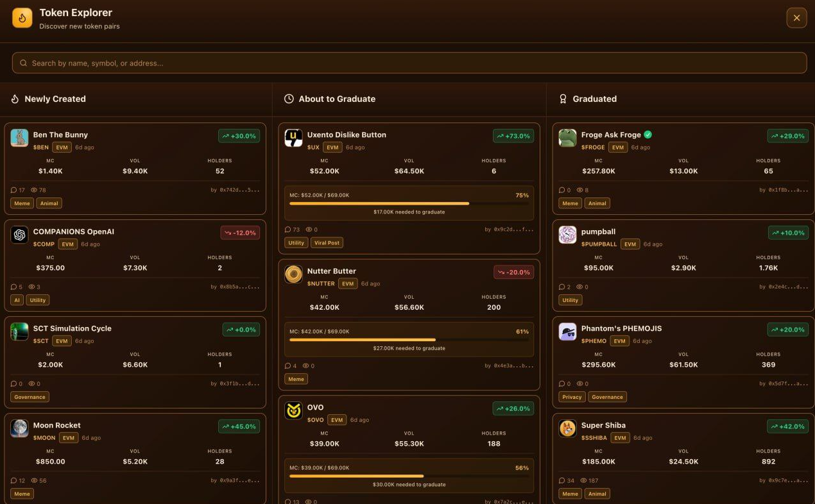This screenshot has height=504, width=815.
Task: Select the About to Graduate column header
Action: point(336,99)
